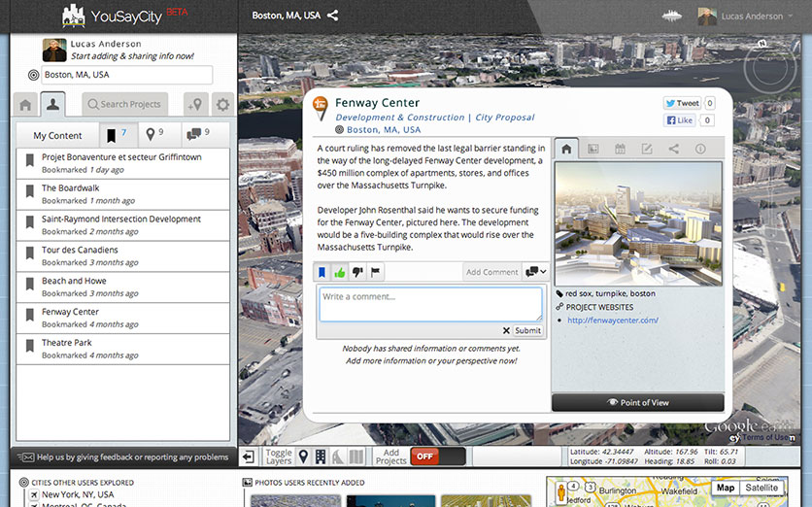Open the Fenway Center rendering thumbnail
The height and width of the screenshot is (507, 812).
(638, 223)
